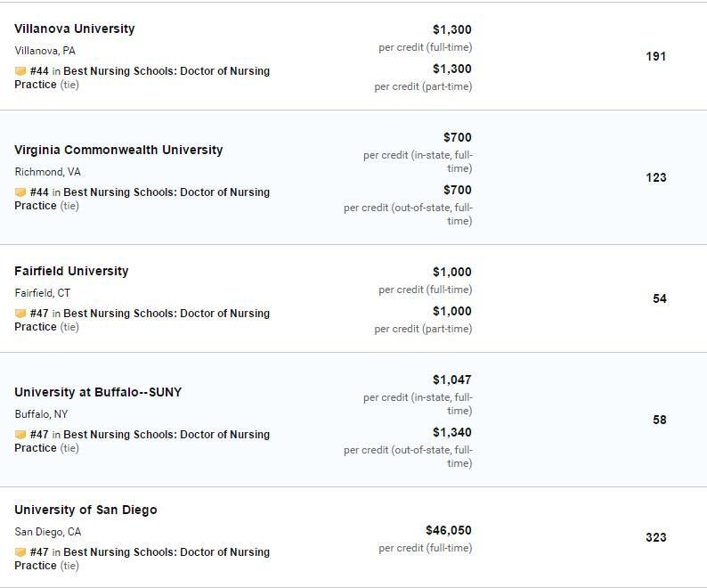The width and height of the screenshot is (707, 588).
Task: Open the Virginia Commonwealth University school page
Action: (x=118, y=150)
